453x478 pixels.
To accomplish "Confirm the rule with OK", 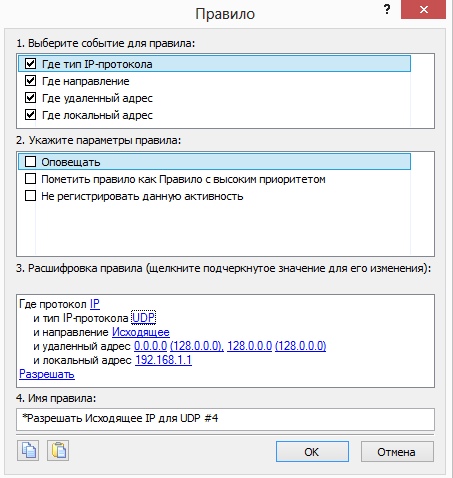I will [312, 452].
